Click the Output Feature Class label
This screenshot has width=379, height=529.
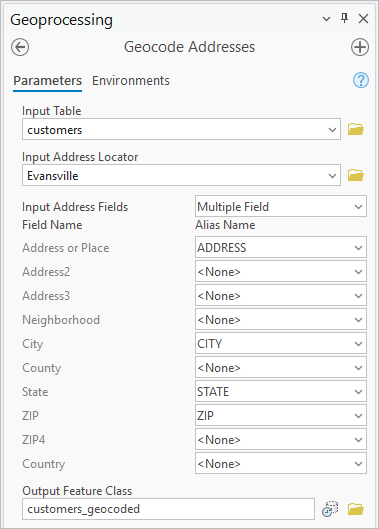pos(77,491)
